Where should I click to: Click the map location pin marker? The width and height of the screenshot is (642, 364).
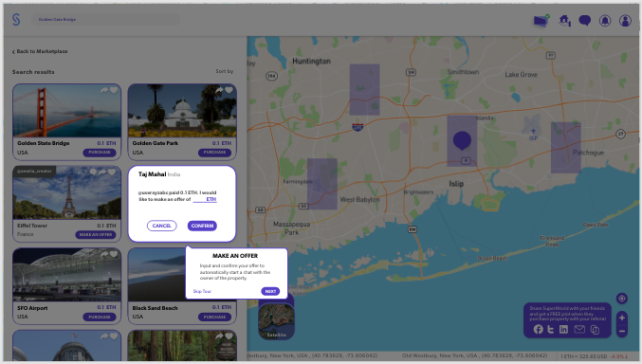(x=462, y=140)
